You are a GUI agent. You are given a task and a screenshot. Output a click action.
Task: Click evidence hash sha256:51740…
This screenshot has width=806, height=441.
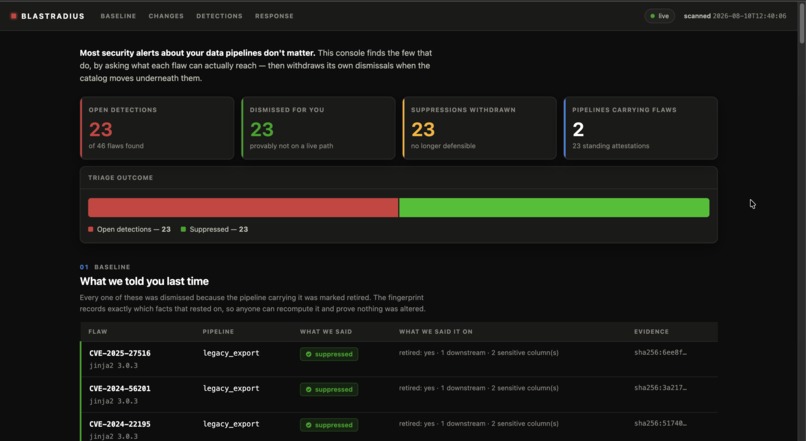[x=660, y=424]
